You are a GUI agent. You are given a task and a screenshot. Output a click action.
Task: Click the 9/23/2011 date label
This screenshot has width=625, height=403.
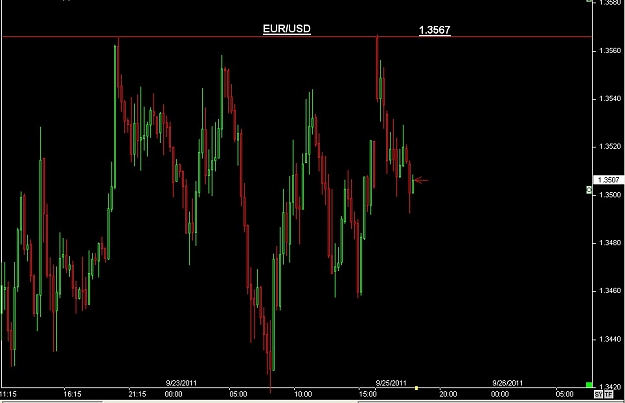click(x=181, y=383)
